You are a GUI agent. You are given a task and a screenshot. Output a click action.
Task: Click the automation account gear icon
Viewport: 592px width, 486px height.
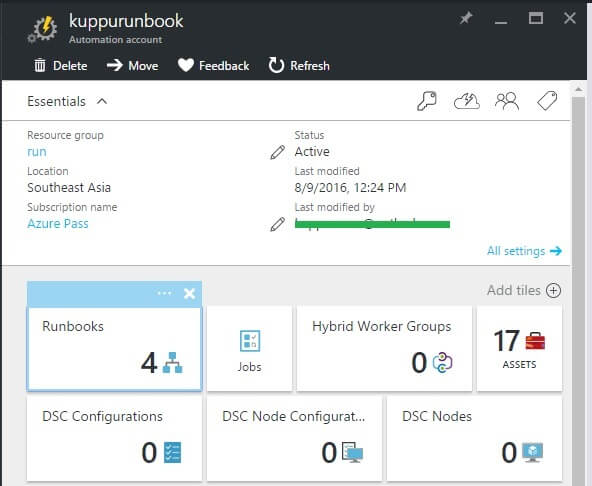[43, 29]
